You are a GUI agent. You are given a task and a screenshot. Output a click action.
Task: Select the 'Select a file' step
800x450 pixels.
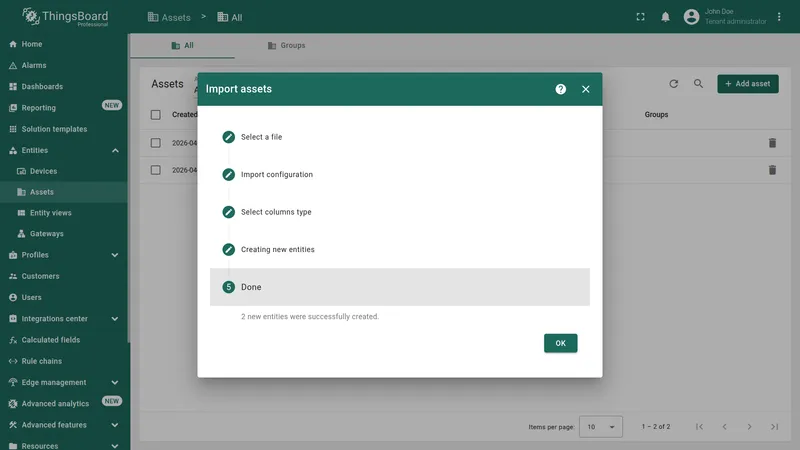tap(399, 137)
